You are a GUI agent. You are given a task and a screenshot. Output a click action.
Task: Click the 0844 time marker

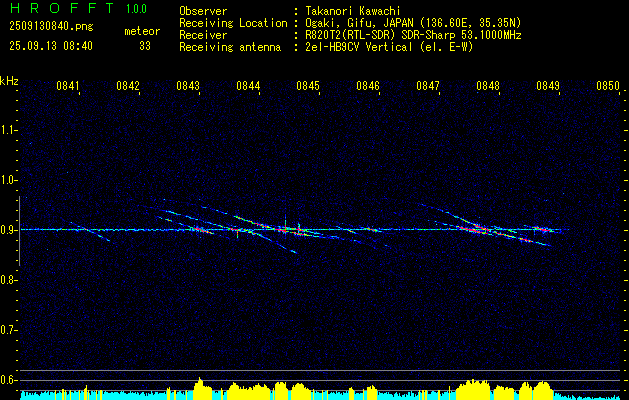(248, 85)
